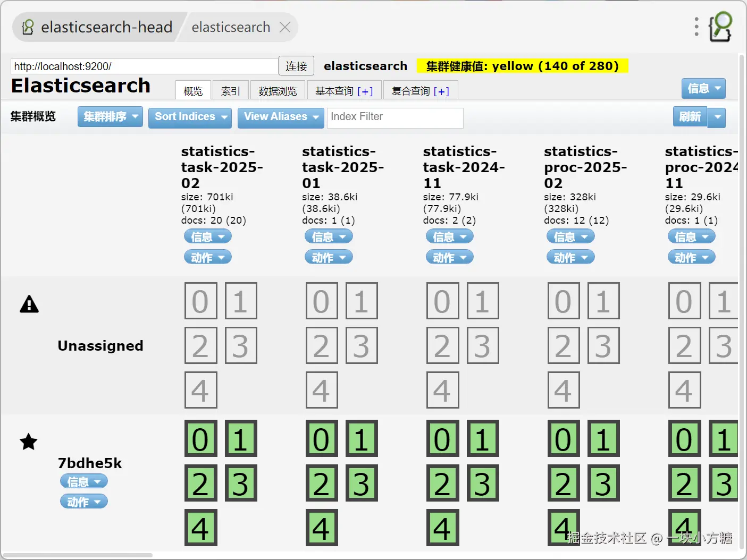The image size is (747, 560).
Task: Click the 刷新 refresh button
Action: pyautogui.click(x=690, y=117)
